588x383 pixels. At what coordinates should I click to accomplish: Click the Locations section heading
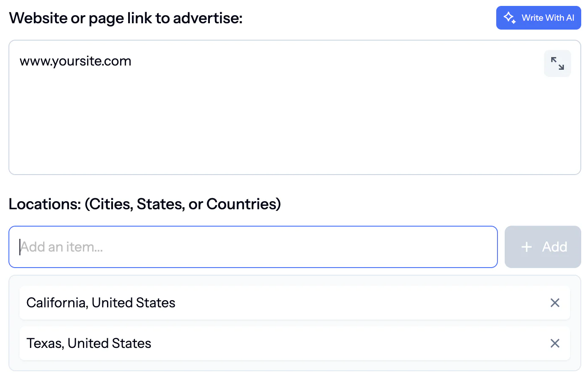(x=145, y=204)
